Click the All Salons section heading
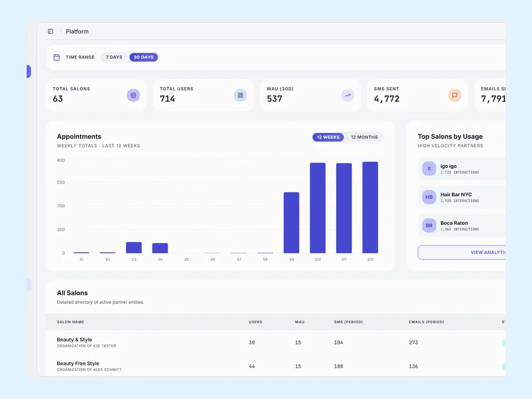The image size is (532, 399). tap(72, 293)
